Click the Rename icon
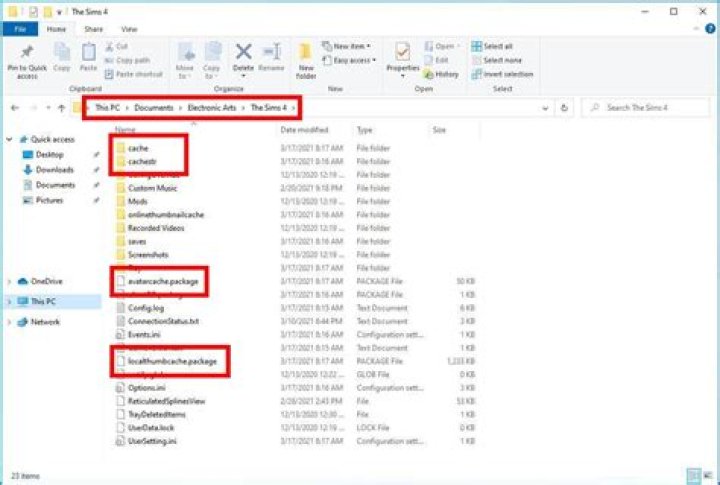Image resolution: width=720 pixels, height=485 pixels. click(x=271, y=51)
